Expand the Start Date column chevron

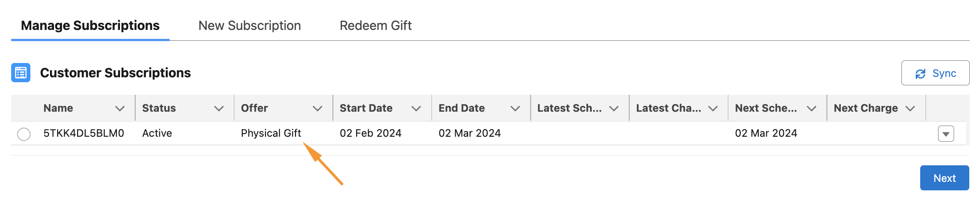tap(416, 109)
